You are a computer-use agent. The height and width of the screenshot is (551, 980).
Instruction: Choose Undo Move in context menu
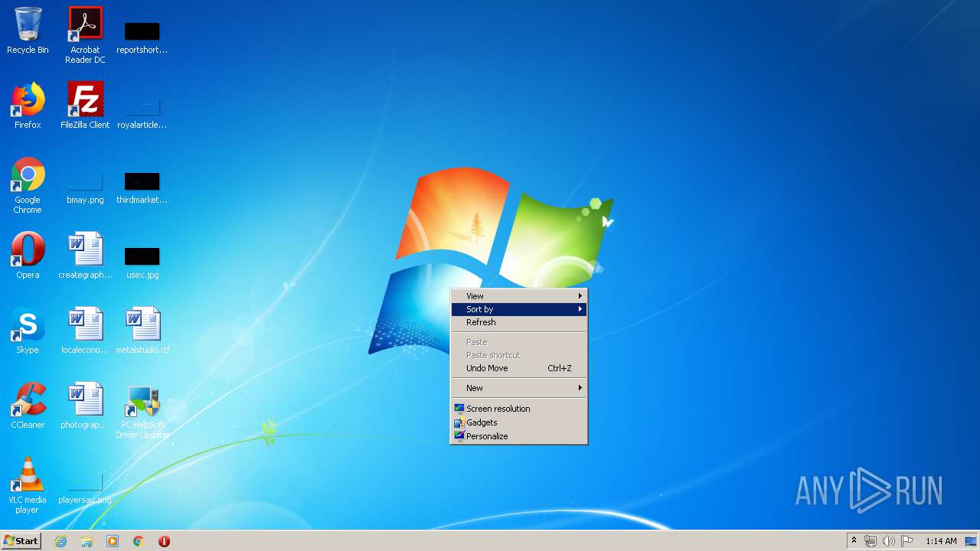click(519, 368)
